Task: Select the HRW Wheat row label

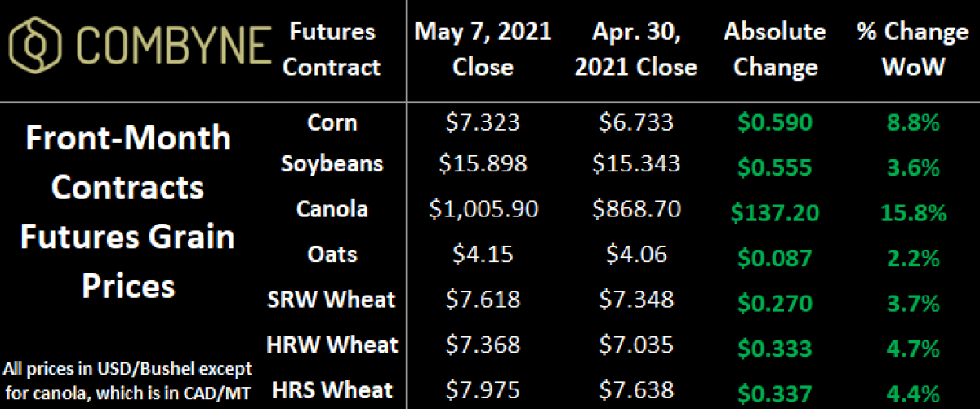Action: [332, 345]
